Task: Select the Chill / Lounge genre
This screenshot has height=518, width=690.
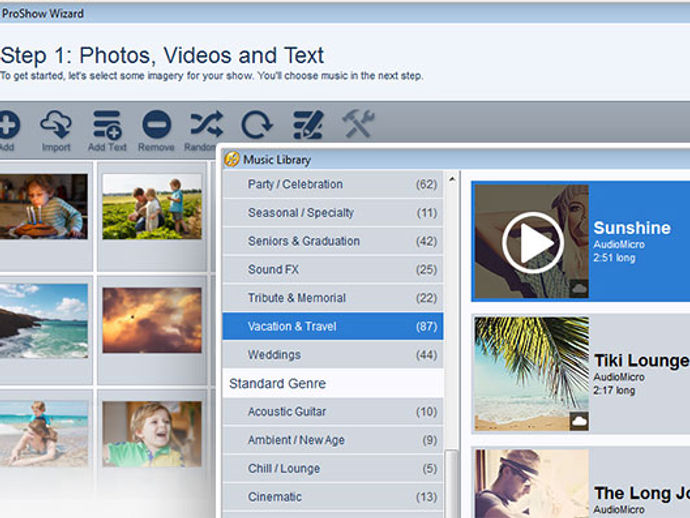Action: (333, 468)
